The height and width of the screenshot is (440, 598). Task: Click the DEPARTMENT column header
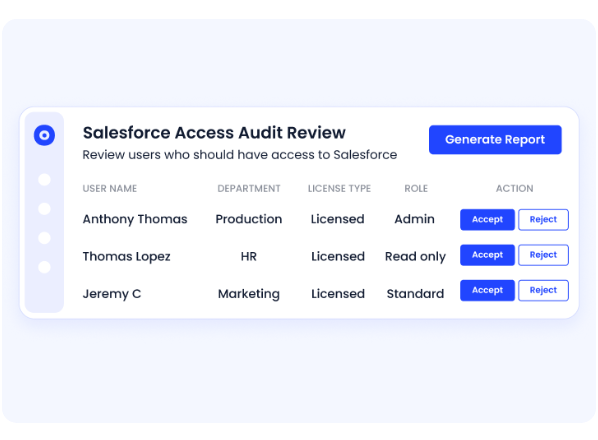tap(249, 188)
